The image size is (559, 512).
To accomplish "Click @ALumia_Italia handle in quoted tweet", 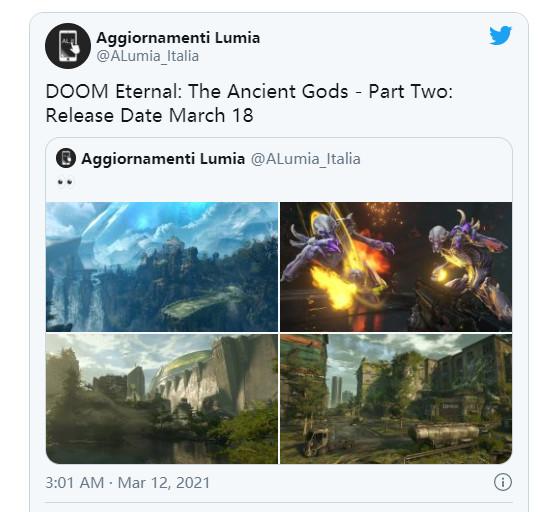I will coord(306,159).
